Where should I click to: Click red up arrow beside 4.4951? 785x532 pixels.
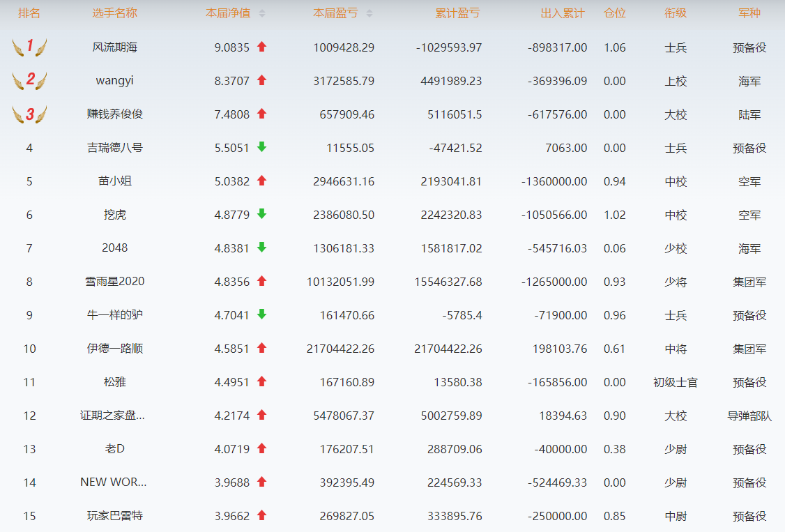(x=261, y=382)
